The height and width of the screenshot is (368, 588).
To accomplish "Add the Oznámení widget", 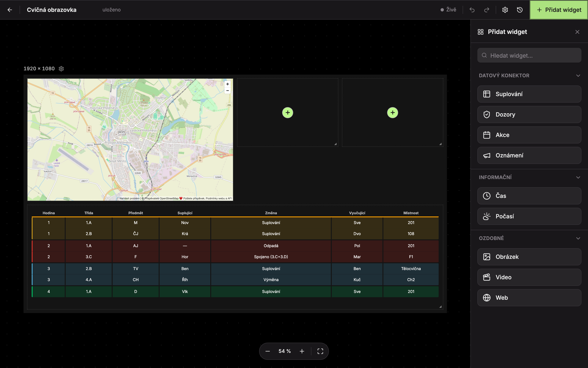I will coord(529,155).
